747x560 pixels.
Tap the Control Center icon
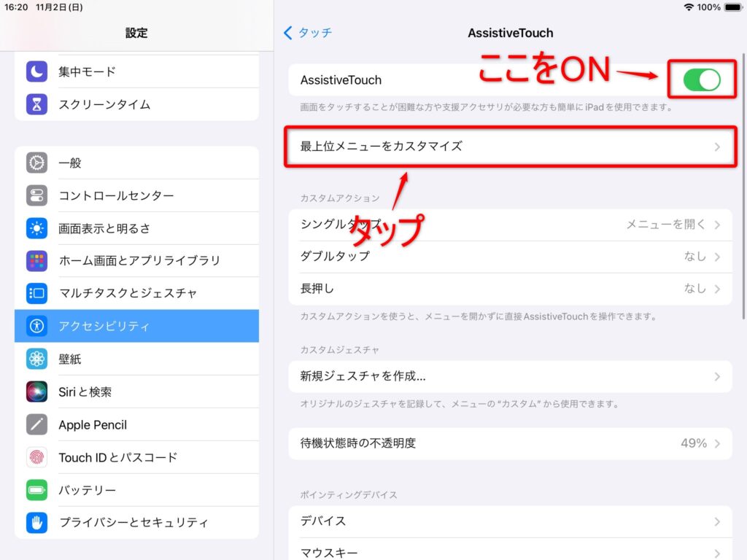coord(36,195)
